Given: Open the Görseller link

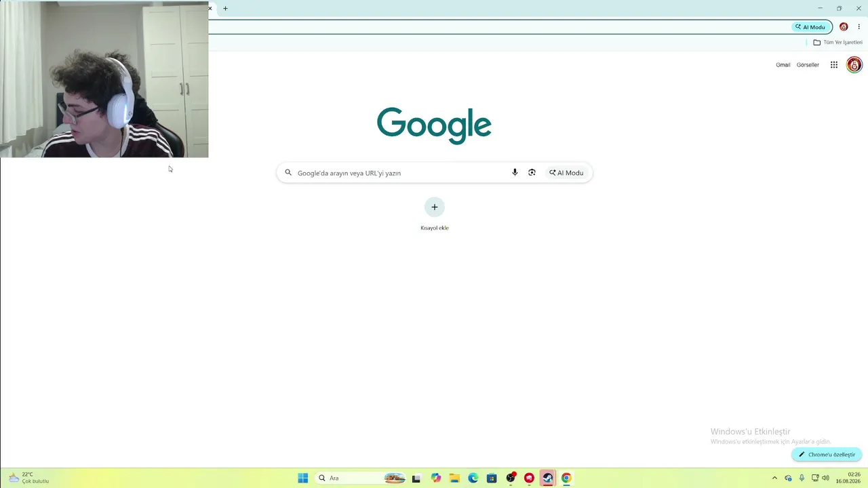Looking at the screenshot, I should [808, 65].
